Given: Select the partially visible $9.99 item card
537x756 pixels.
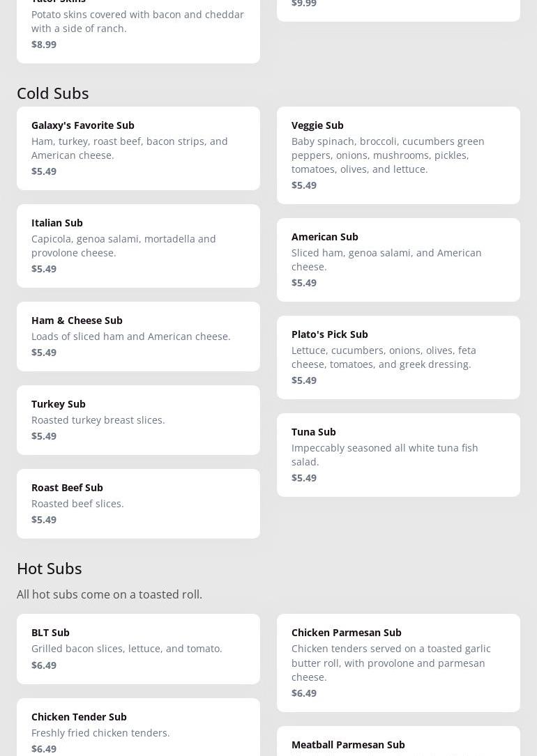Looking at the screenshot, I should coord(398,7).
